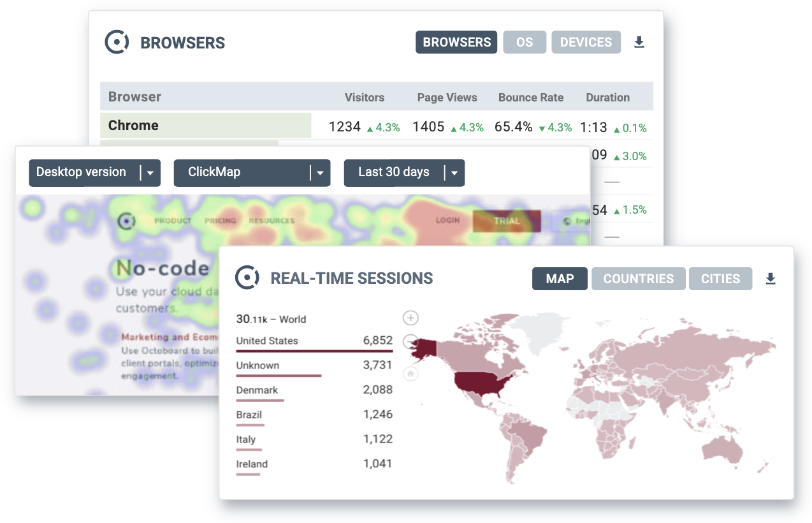Zoom in on the sessions map

(411, 318)
